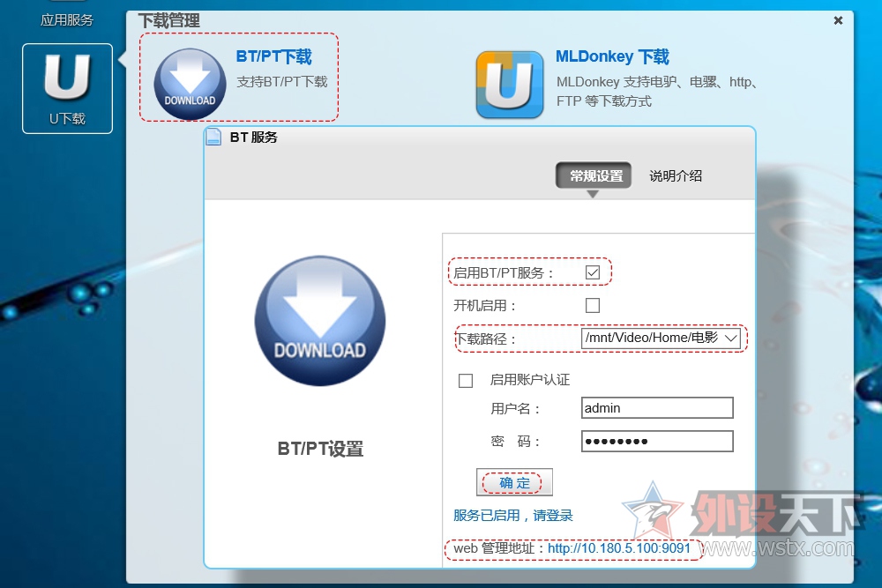
Task: Click the BT 服务 document icon
Action: click(x=213, y=138)
